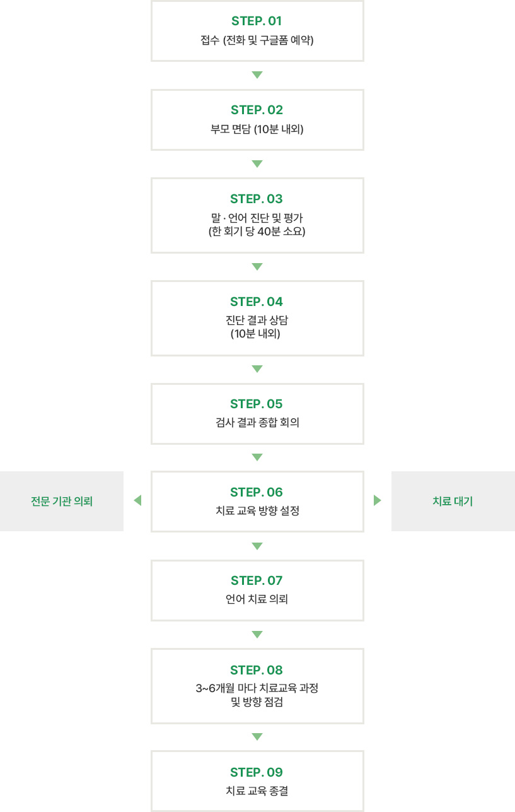
Task: Select the STEP. 02 부모 면담 box
Action: point(257,120)
